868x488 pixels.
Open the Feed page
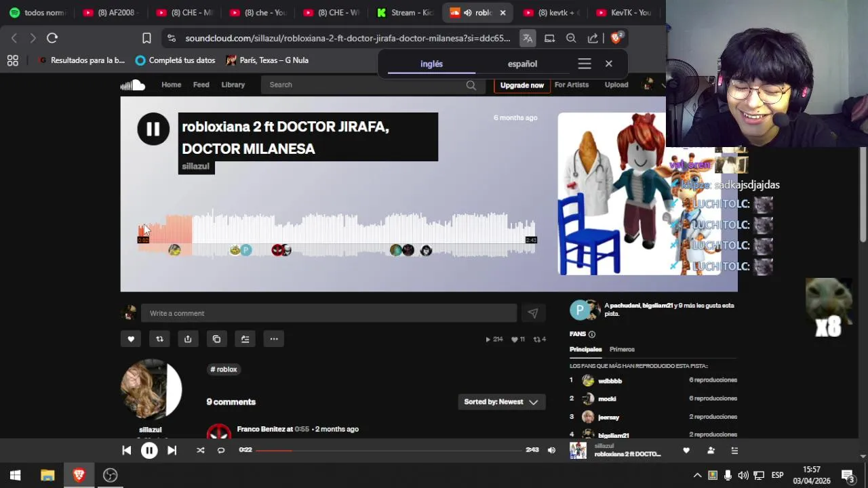click(x=201, y=85)
